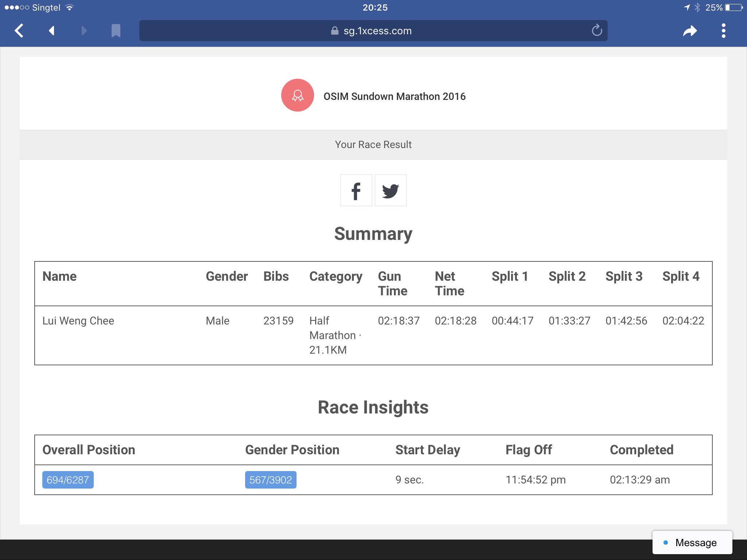Share result on Facebook
The image size is (747, 560).
(x=356, y=190)
